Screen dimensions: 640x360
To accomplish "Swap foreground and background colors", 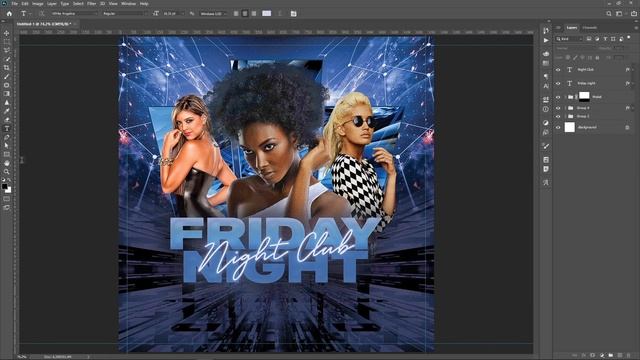I will 9,180.
